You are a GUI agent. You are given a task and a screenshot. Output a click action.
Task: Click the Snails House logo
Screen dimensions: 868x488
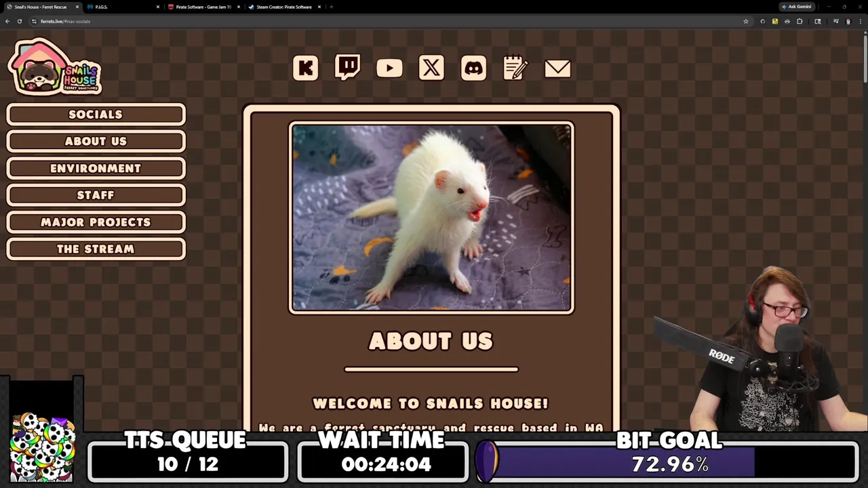coord(55,66)
